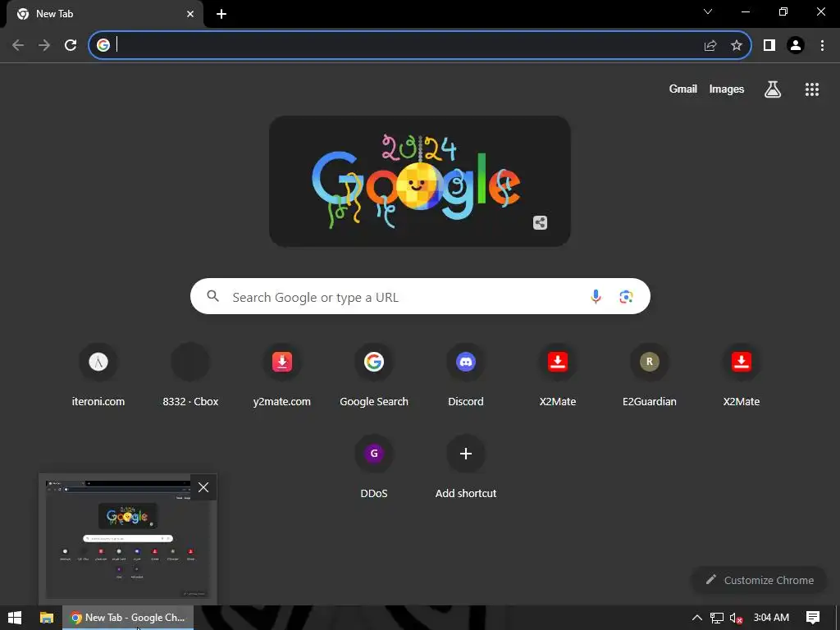Start voice search with the microphone

pyautogui.click(x=596, y=296)
